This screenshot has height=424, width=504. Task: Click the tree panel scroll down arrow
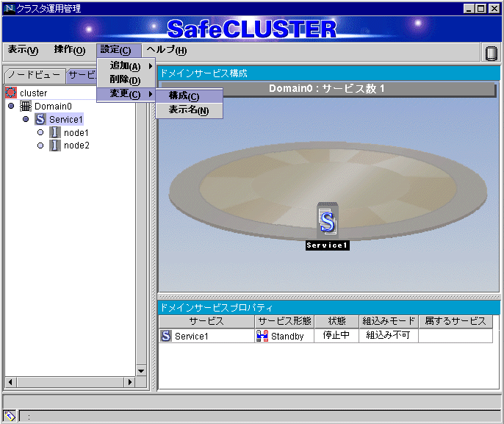(141, 370)
